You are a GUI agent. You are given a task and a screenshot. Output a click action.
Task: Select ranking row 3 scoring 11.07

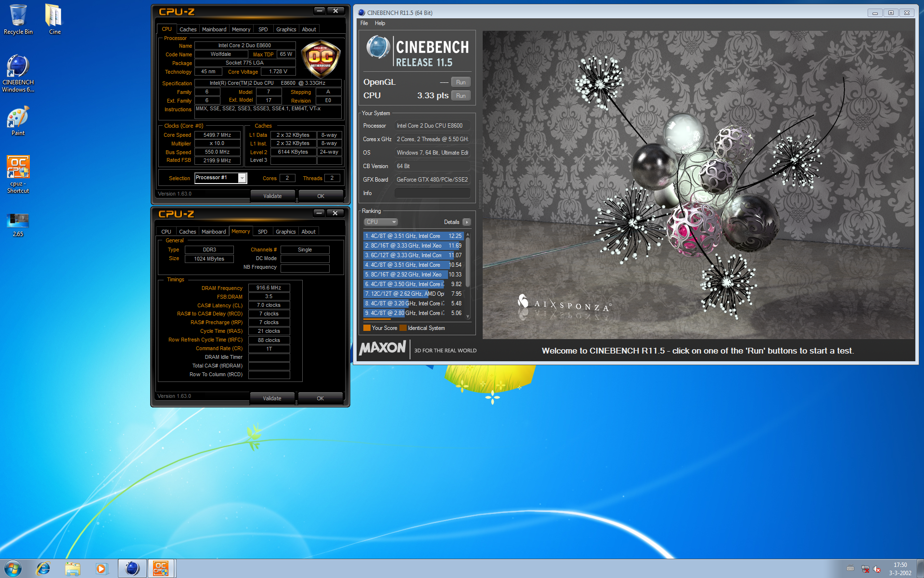click(x=413, y=255)
